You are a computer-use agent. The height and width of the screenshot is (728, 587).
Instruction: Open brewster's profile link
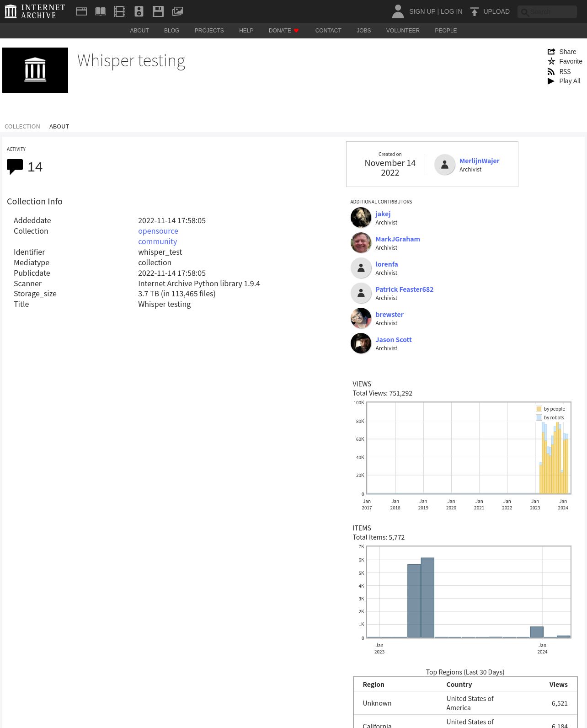pyautogui.click(x=390, y=315)
